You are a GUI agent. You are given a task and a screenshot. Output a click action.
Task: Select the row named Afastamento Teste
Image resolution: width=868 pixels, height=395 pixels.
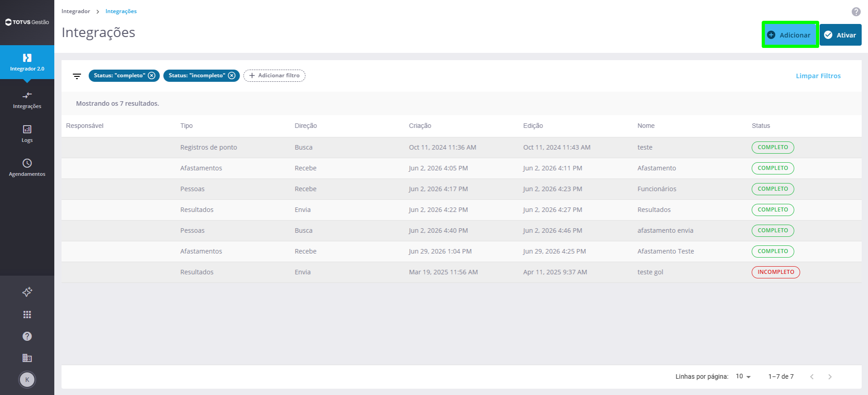coord(461,251)
